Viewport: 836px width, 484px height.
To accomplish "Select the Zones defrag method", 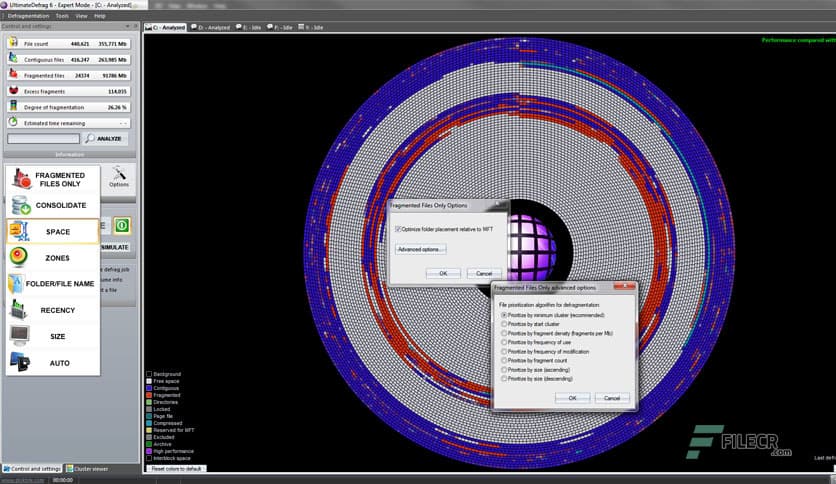I will [53, 257].
